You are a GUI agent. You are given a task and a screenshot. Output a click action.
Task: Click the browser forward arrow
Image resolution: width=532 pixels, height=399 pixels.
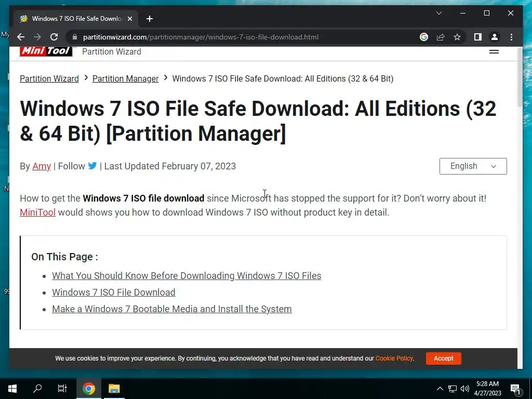click(x=37, y=37)
